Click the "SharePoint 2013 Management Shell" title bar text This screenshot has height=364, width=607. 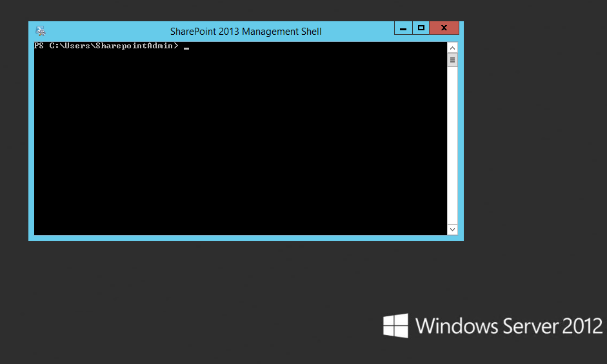246,32
